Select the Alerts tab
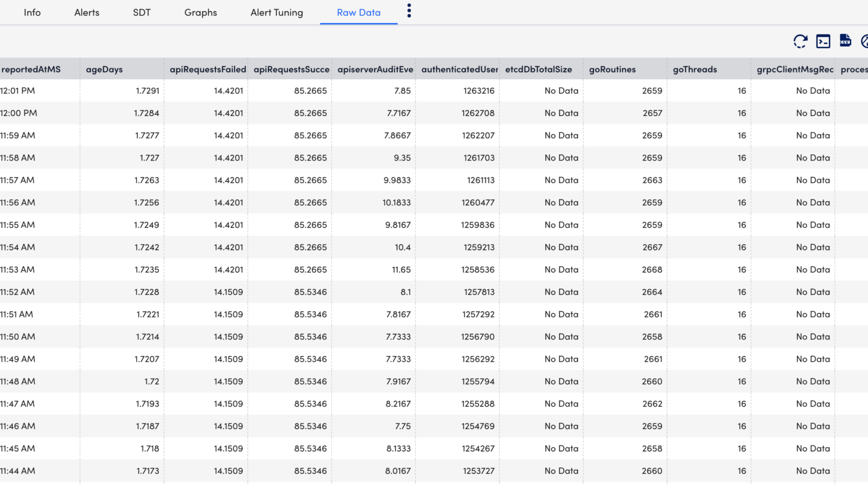 86,12
